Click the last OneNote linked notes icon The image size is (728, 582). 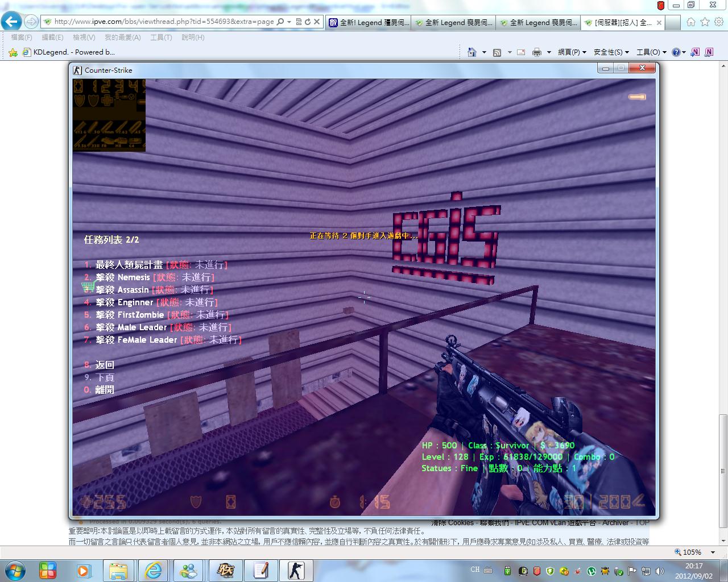tap(709, 52)
